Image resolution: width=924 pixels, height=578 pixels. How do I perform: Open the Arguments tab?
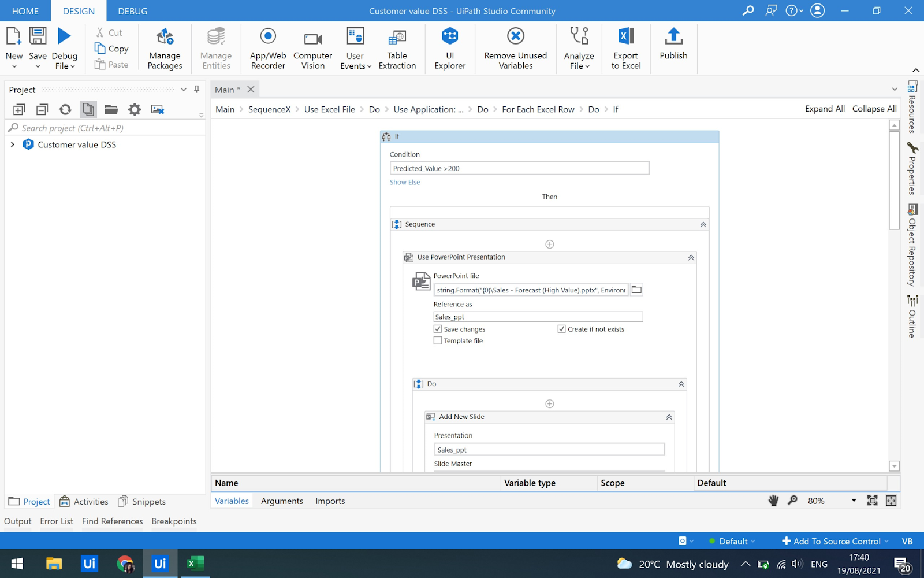282,501
